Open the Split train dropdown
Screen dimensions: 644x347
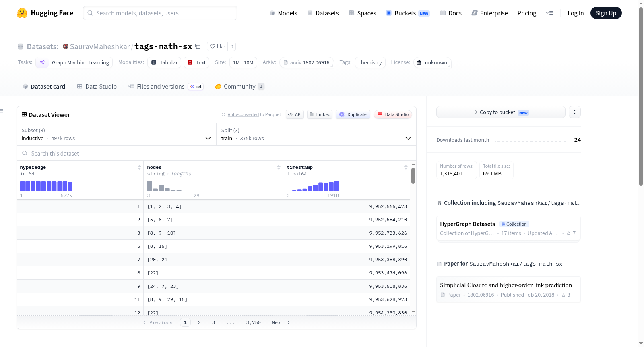pos(316,134)
